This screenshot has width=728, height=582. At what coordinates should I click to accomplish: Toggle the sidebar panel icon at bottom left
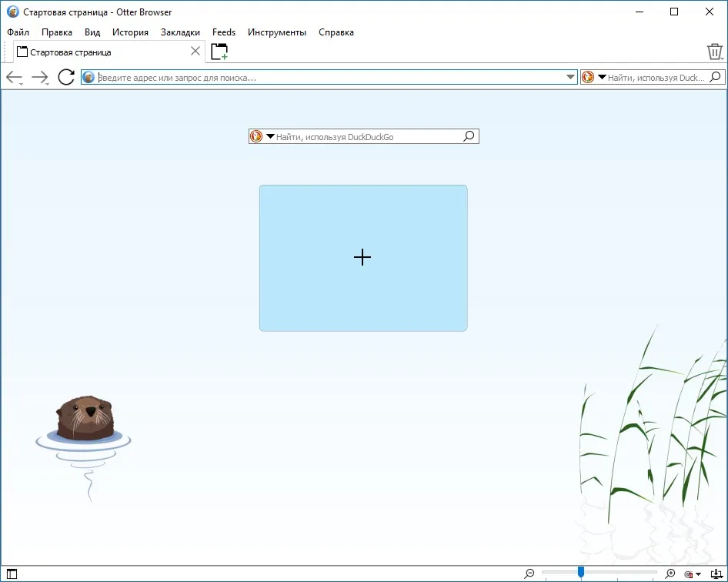tap(12, 574)
